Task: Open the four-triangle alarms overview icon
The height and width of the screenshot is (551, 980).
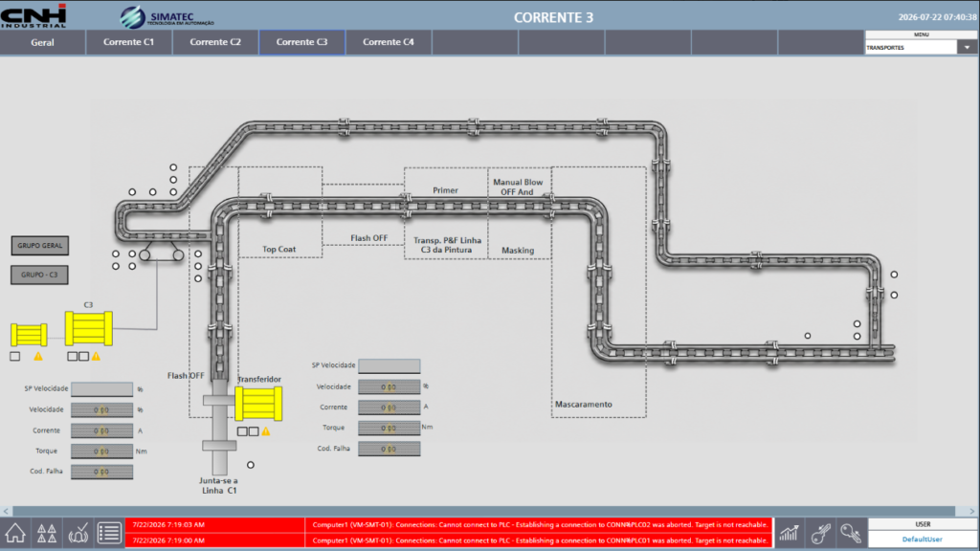Action: click(x=46, y=534)
